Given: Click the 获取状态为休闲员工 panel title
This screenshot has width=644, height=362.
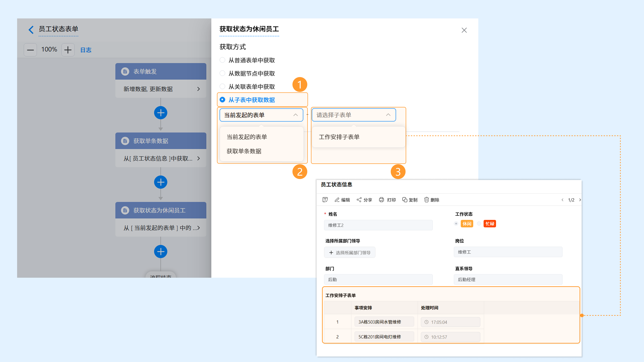Looking at the screenshot, I should 249,29.
